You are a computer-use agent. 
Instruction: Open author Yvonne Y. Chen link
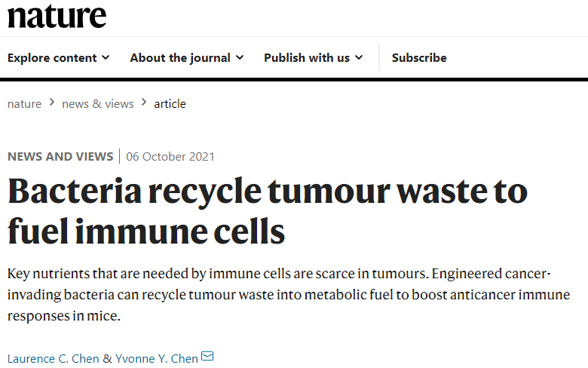(x=157, y=359)
